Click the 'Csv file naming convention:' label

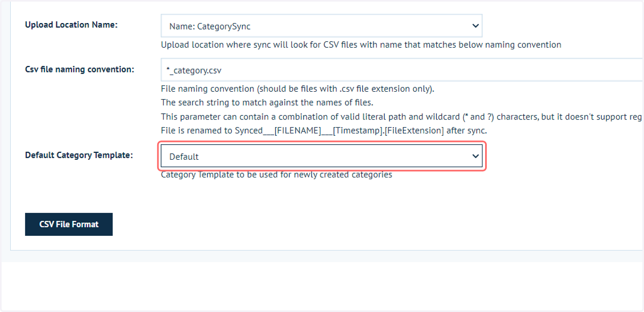click(x=80, y=69)
